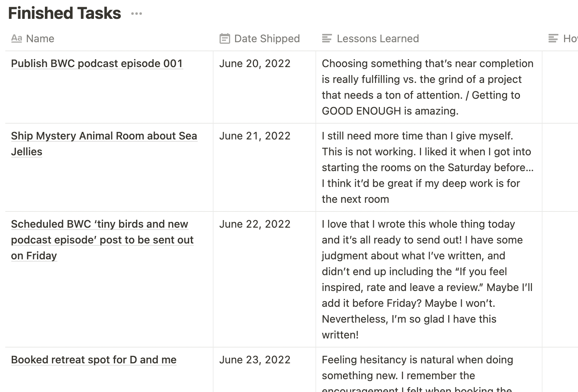The width and height of the screenshot is (578, 392).
Task: Select the June 23, 2022 date cell
Action: [x=255, y=360]
